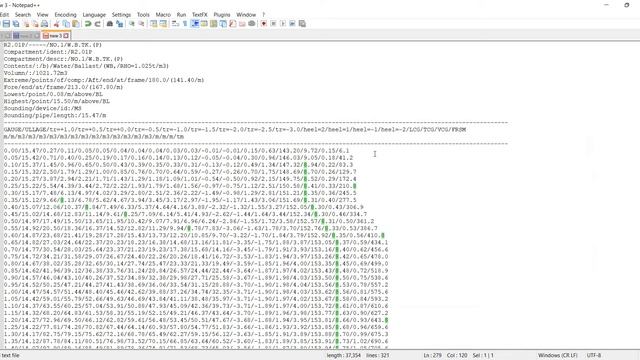Open the Encoding menu
Viewport: 640px width, 360px height.
tap(65, 15)
